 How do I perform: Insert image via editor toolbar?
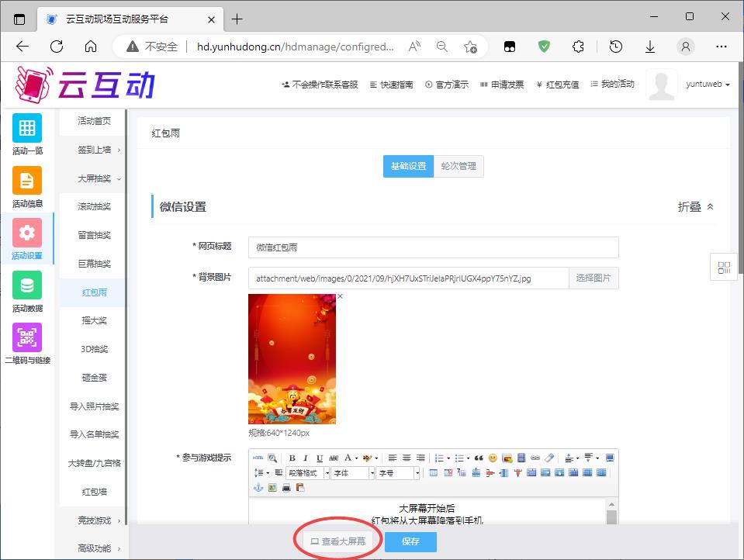coord(507,458)
